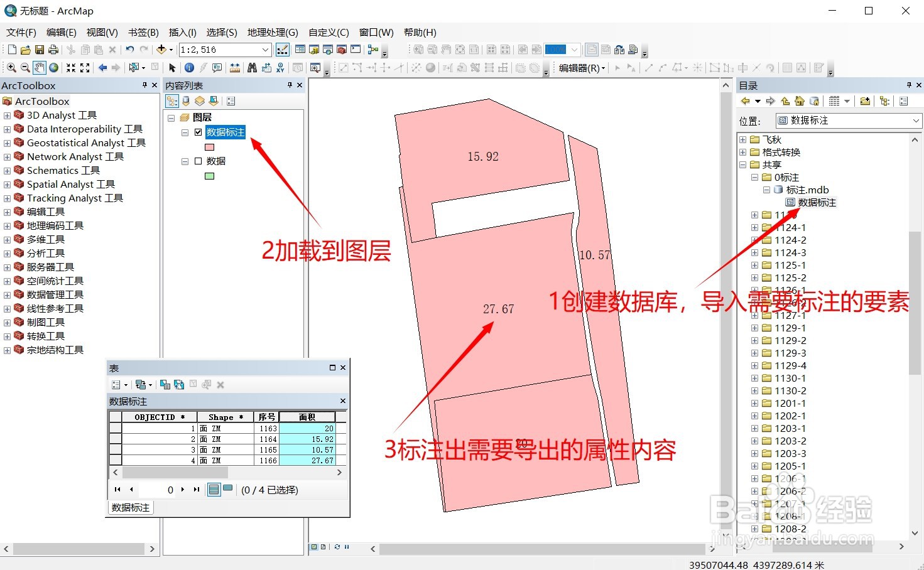The height and width of the screenshot is (570, 924).
Task: Close the 数据标注 table pane
Action: (x=342, y=401)
